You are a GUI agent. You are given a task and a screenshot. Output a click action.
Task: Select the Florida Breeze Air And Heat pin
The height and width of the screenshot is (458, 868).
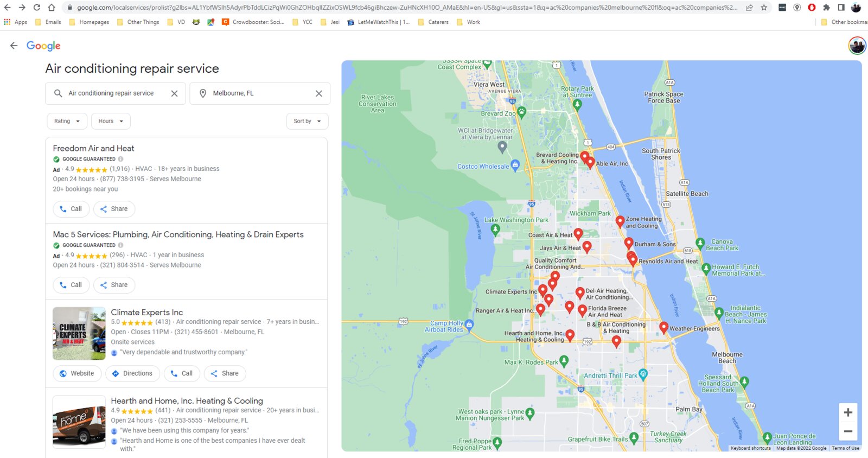click(x=582, y=310)
